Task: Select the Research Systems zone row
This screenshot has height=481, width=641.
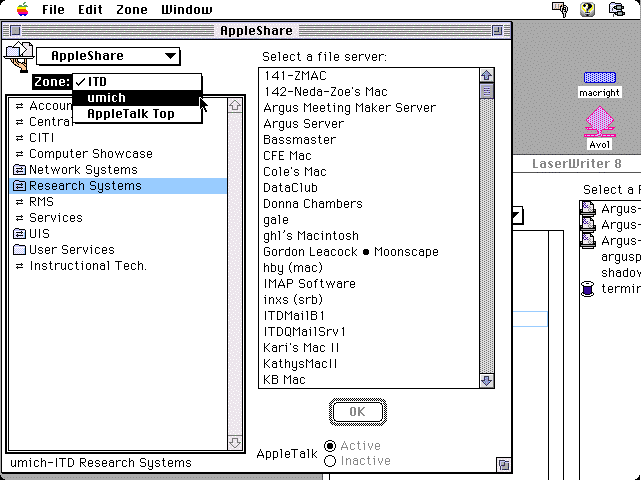Action: pos(118,186)
